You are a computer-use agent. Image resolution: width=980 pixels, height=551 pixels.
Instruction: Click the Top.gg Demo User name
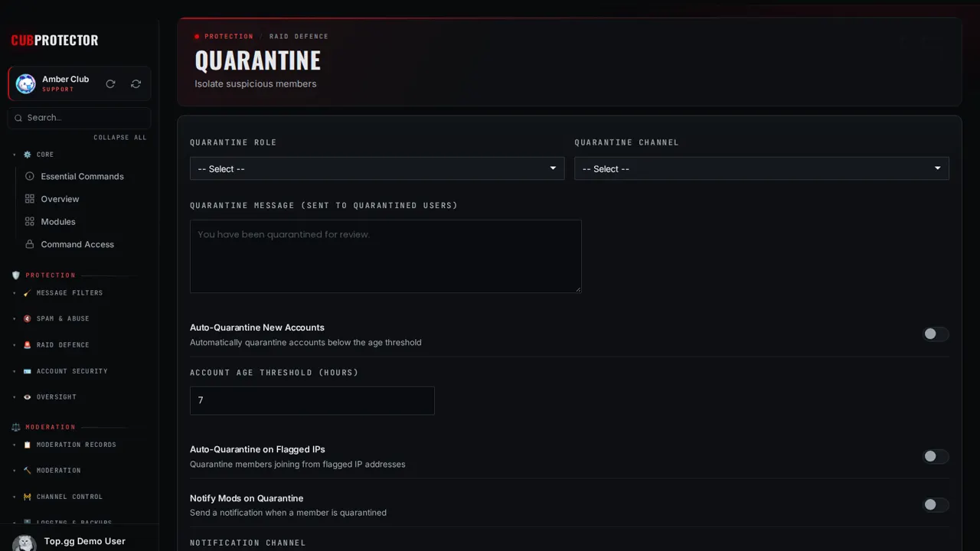(x=85, y=541)
